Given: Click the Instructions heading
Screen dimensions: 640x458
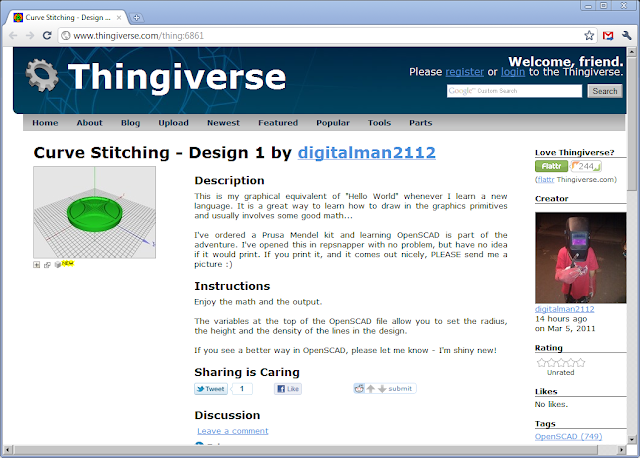Looking at the screenshot, I should 232,286.
